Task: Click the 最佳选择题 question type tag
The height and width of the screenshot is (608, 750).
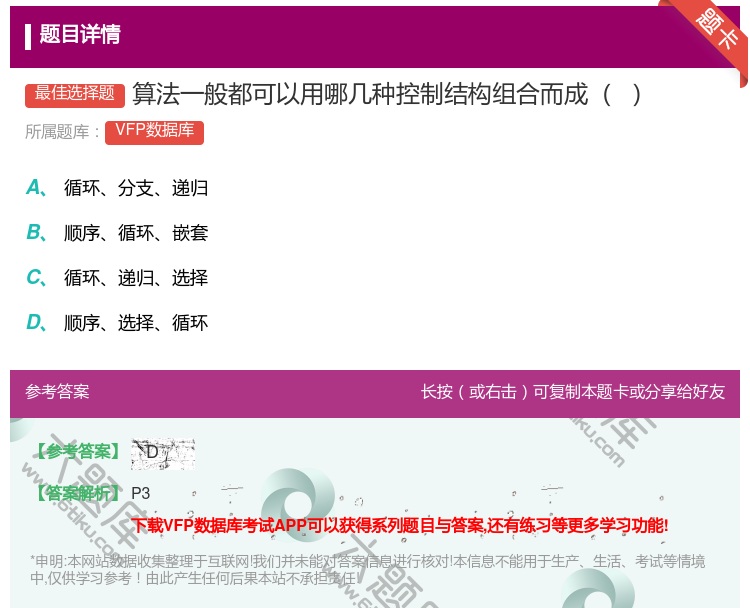Action: tap(75, 95)
